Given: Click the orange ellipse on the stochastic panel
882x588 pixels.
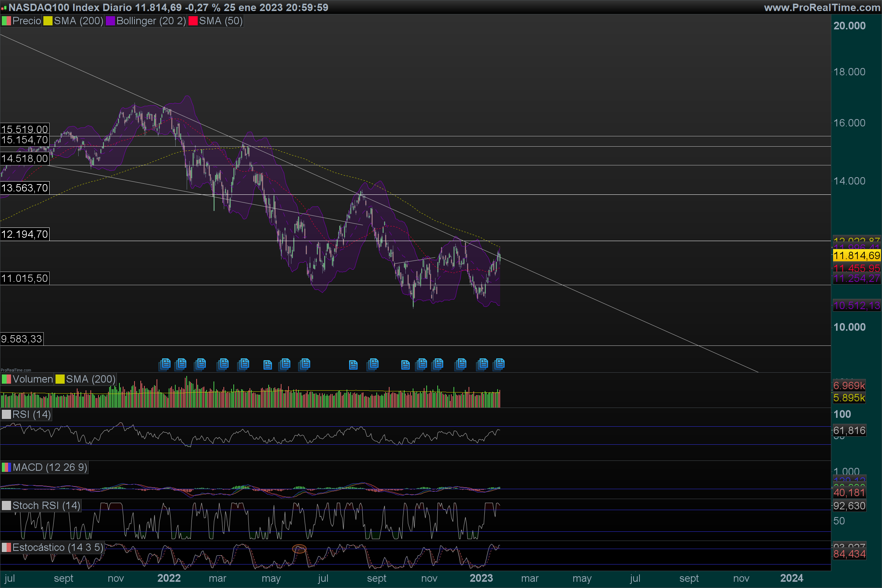Looking at the screenshot, I should point(299,549).
